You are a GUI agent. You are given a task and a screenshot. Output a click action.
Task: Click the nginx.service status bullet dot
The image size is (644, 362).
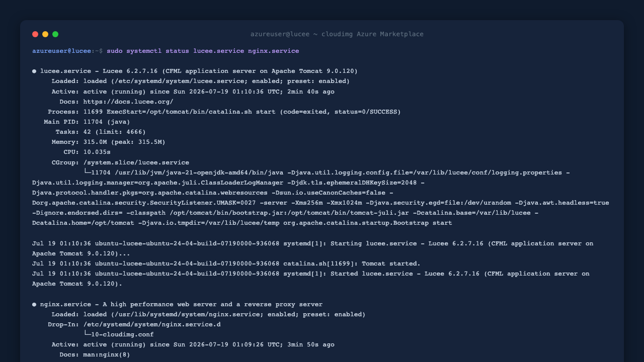click(34, 305)
